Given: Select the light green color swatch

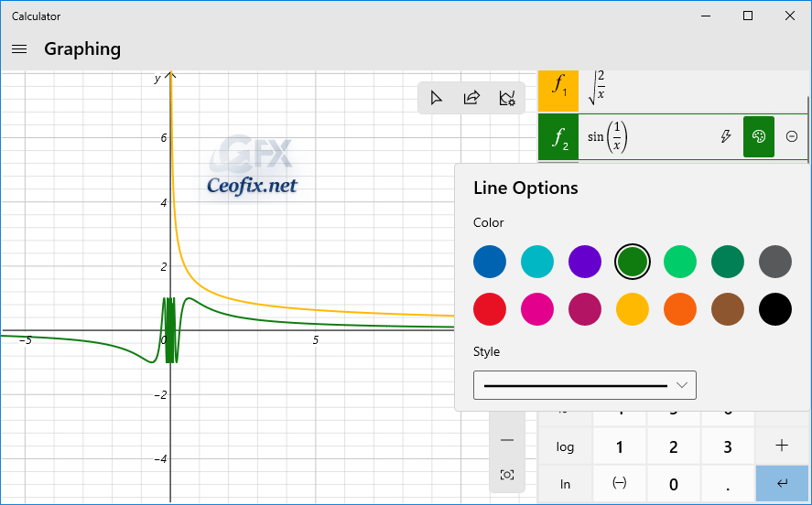Looking at the screenshot, I should point(680,262).
